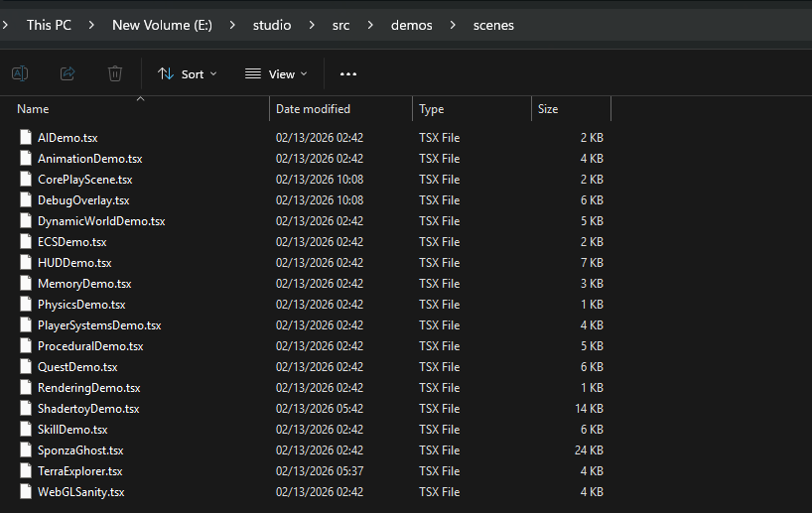Click the file icon beside WebGLSanity.tsx

point(26,492)
